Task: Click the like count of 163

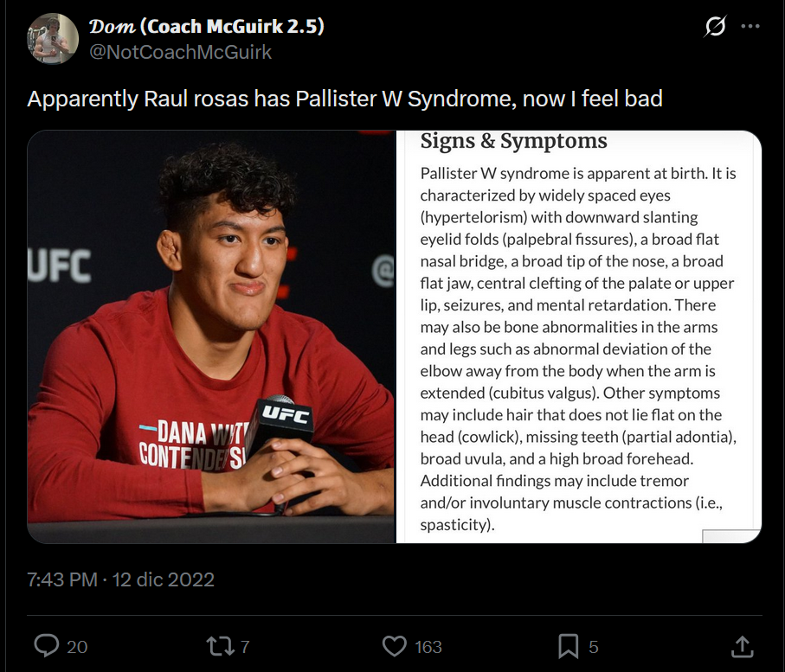Action: (x=428, y=646)
